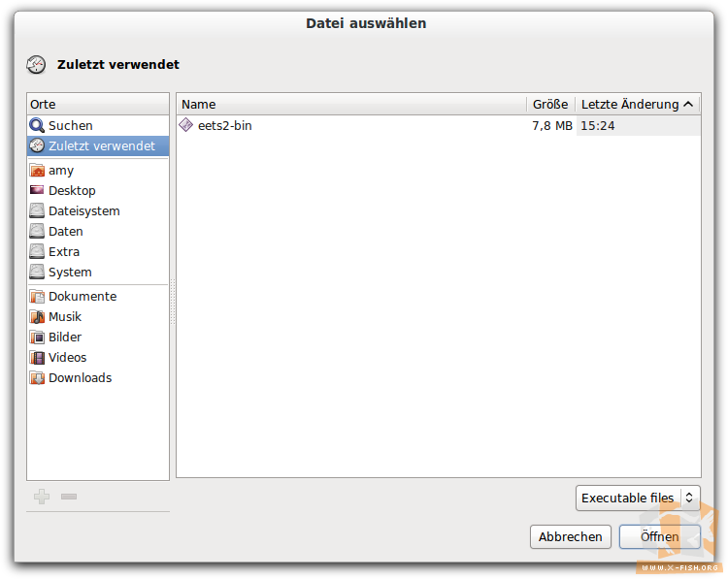Click the Musik folder icon

coord(37,317)
